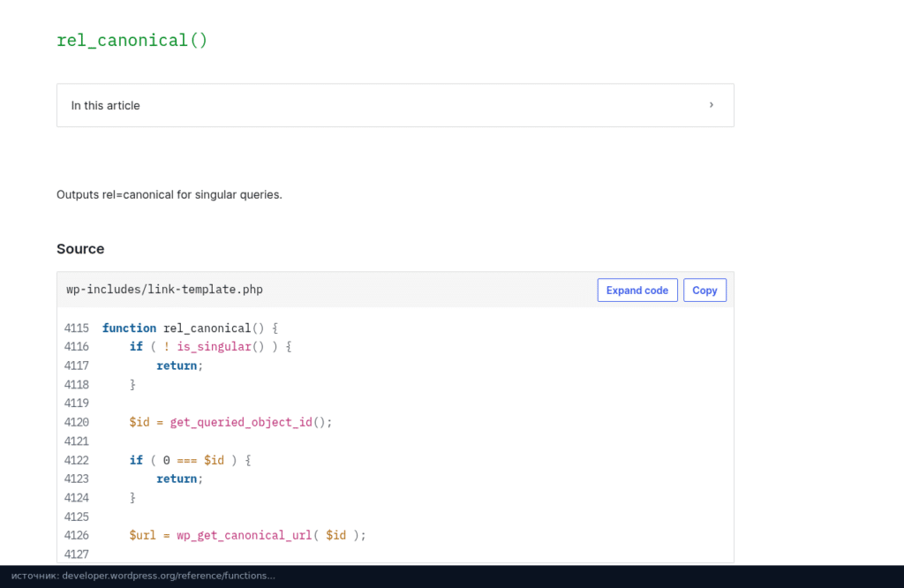The image size is (904, 588).
Task: Click the источник source caption at bottom
Action: (143, 576)
